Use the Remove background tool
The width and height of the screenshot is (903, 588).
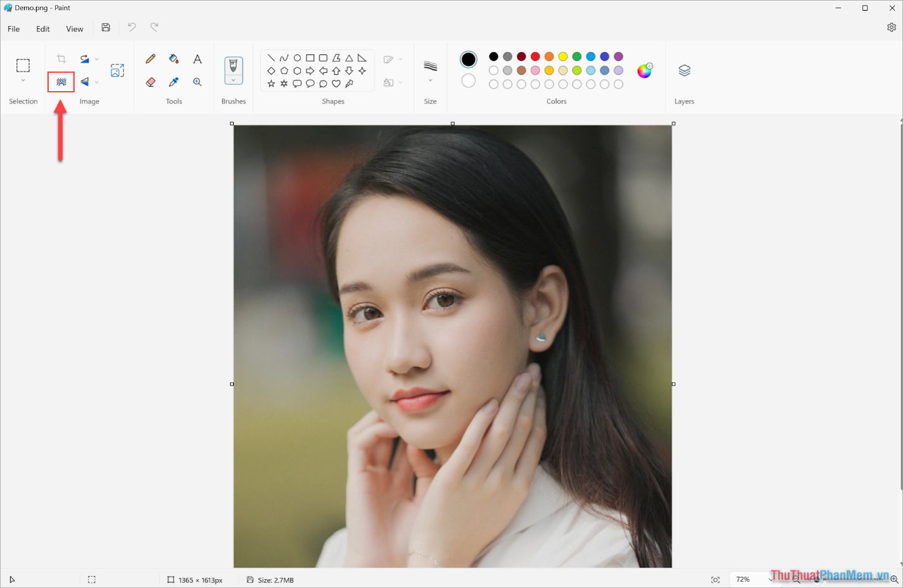[x=61, y=82]
